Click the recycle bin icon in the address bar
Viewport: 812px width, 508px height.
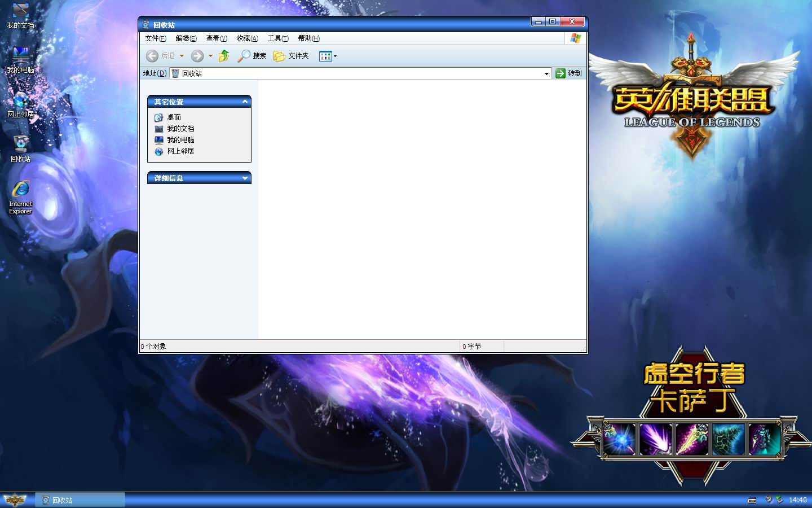click(175, 73)
